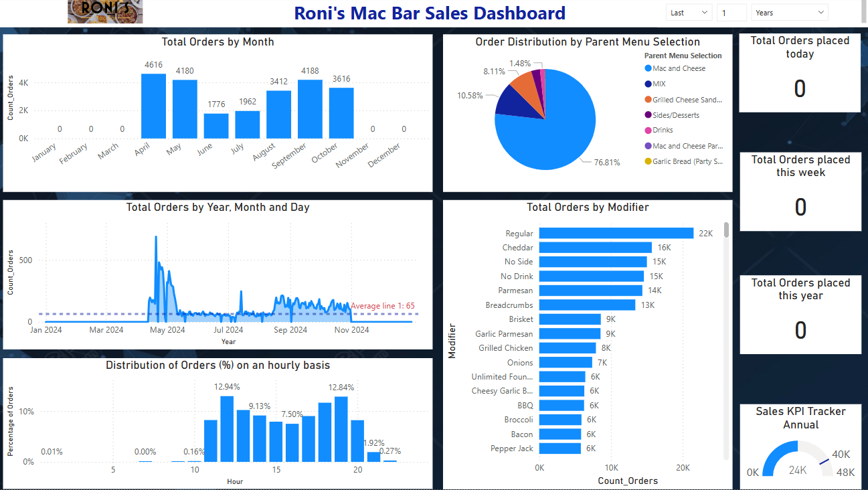Click the No Drink modifier bar
The image size is (868, 490).
coord(592,276)
